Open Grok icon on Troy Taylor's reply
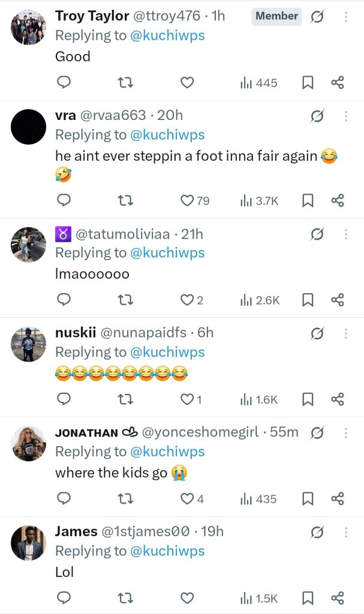 point(317,18)
